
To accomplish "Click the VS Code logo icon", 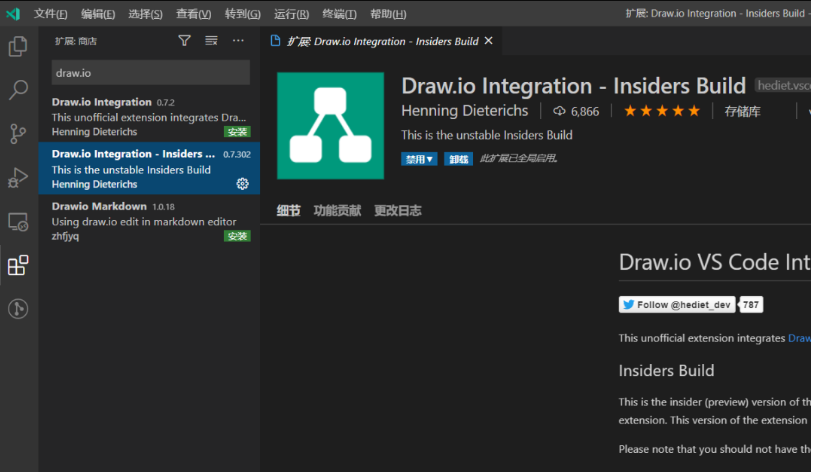I will pyautogui.click(x=13, y=14).
